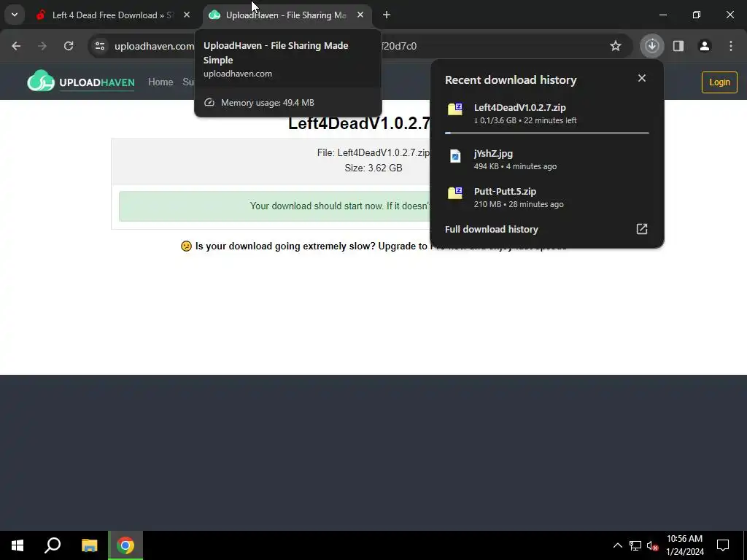The width and height of the screenshot is (747, 560).
Task: Open File Explorer from the taskbar
Action: 89,545
